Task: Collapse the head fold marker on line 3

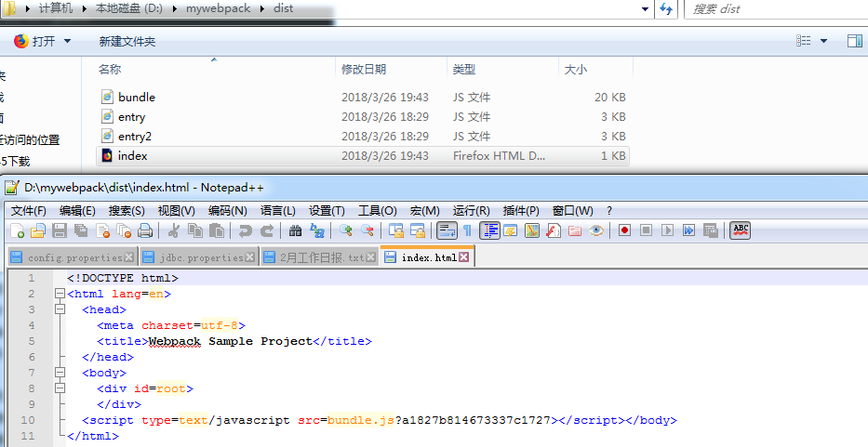Action: pos(60,309)
